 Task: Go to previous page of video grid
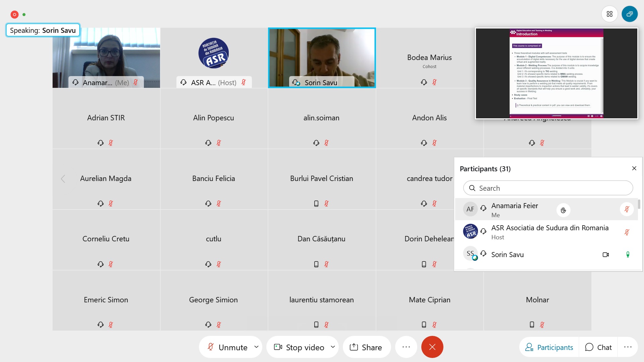63,179
